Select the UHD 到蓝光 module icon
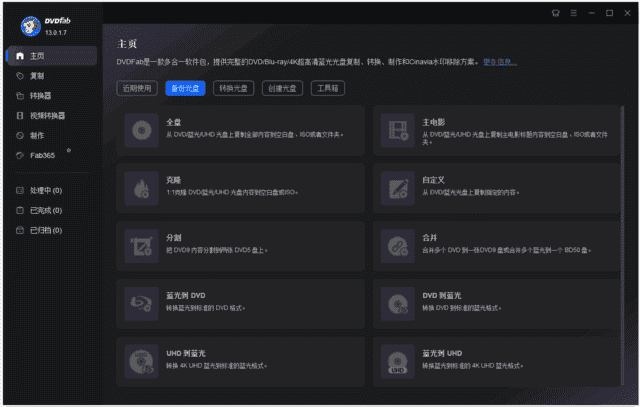 (x=138, y=358)
